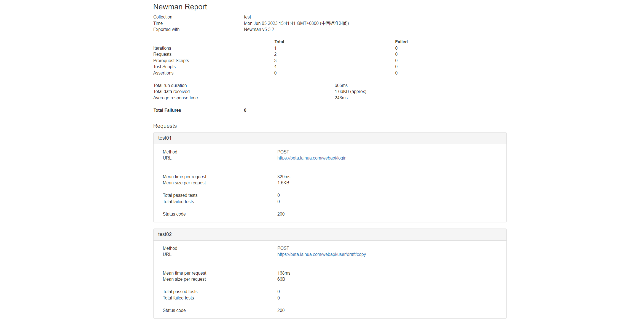Click the 66B mean size in test02

[x=281, y=279]
